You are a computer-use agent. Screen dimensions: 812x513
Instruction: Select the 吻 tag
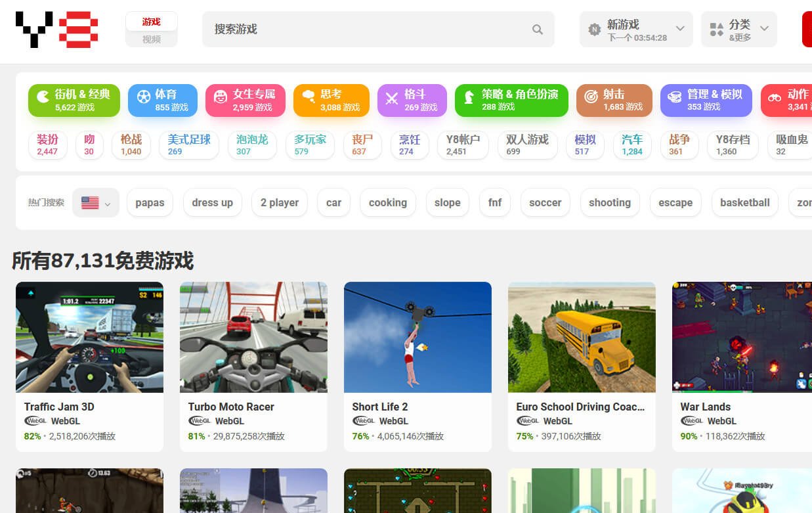tap(90, 145)
